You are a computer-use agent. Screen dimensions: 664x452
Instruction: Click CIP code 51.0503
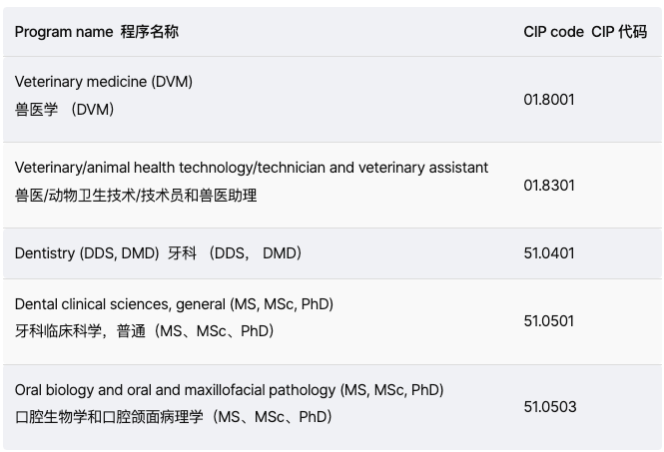(549, 407)
